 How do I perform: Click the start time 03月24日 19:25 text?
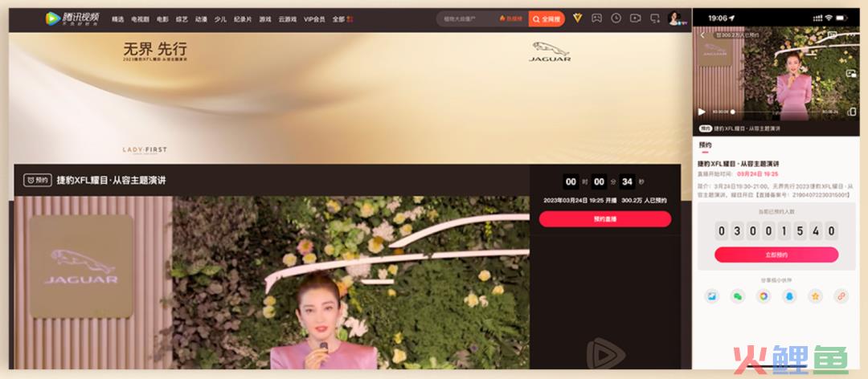pos(757,174)
